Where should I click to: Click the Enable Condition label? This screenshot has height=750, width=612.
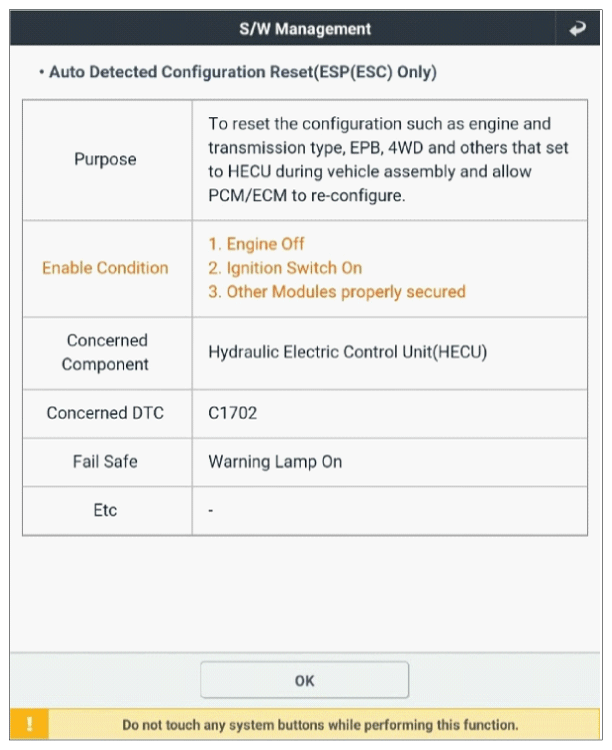click(105, 268)
